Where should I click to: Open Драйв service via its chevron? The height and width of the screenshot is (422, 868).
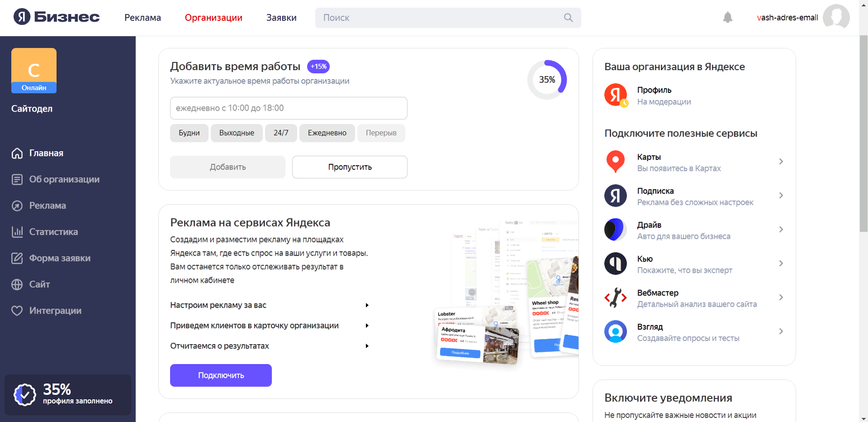(781, 229)
